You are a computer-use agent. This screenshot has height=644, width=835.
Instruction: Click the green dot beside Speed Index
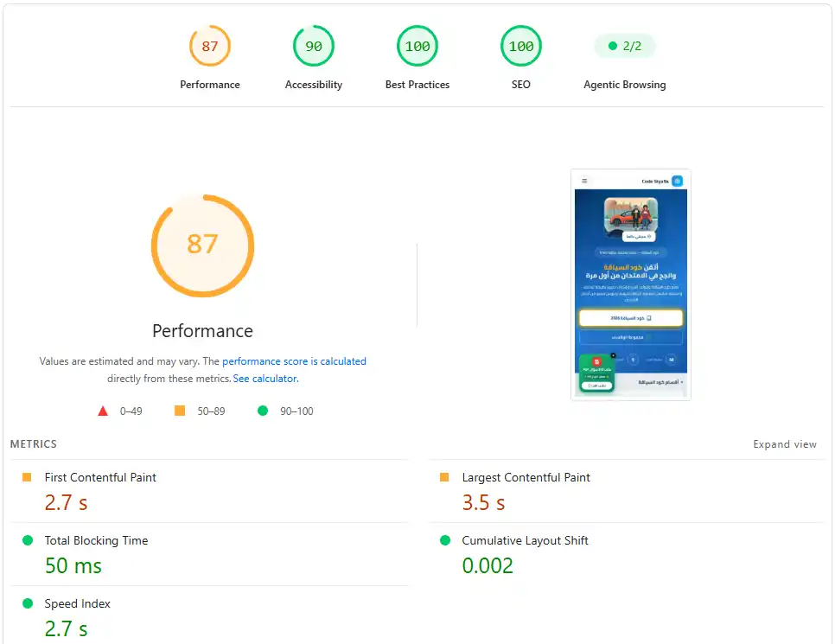[28, 603]
